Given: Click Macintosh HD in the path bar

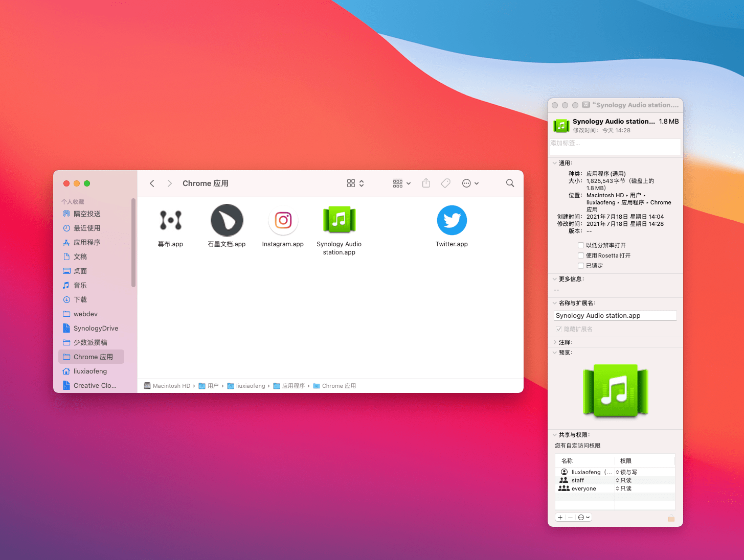Looking at the screenshot, I should click(167, 386).
